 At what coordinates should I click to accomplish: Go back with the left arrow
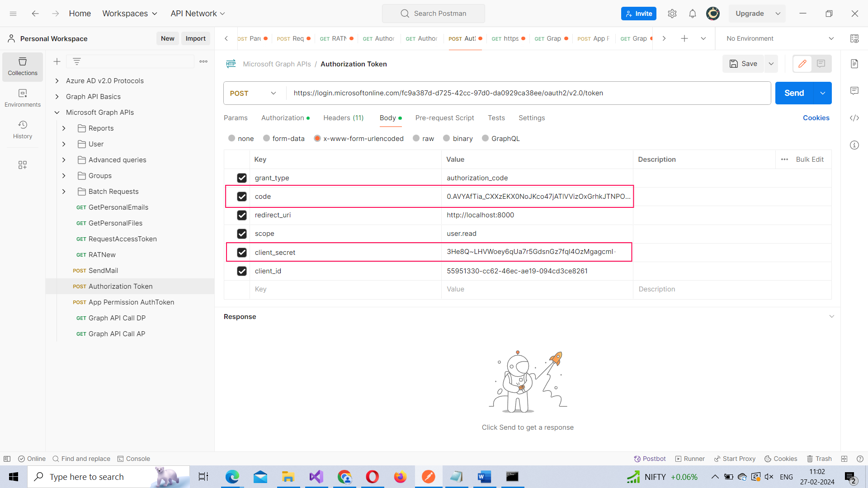pos(35,14)
